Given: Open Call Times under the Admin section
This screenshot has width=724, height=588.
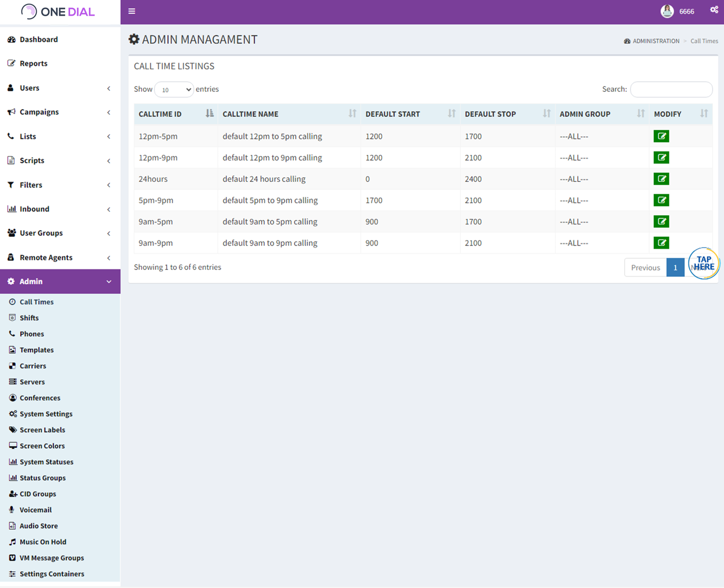Looking at the screenshot, I should (x=36, y=301).
